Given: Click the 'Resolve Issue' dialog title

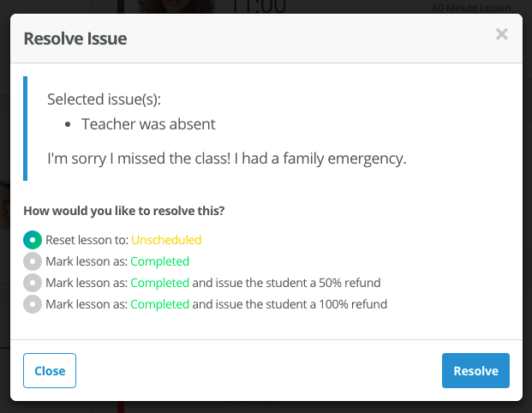Looking at the screenshot, I should pyautogui.click(x=75, y=39).
